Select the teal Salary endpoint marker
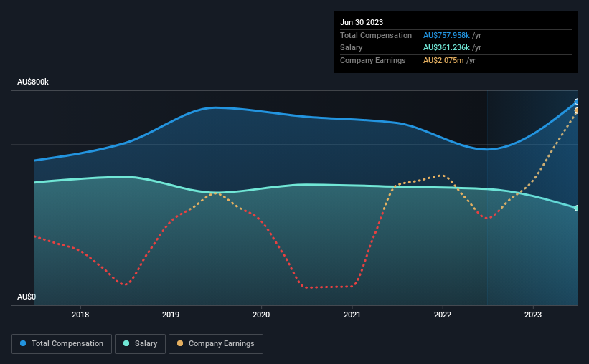Screen dimensions: 589x364 (x=577, y=208)
